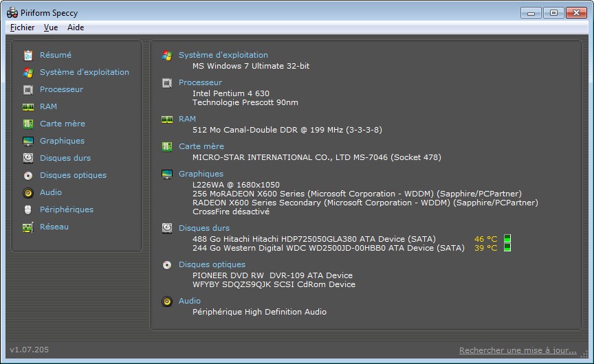
Task: Click the Speccy app icon in title bar
Action: (12, 12)
